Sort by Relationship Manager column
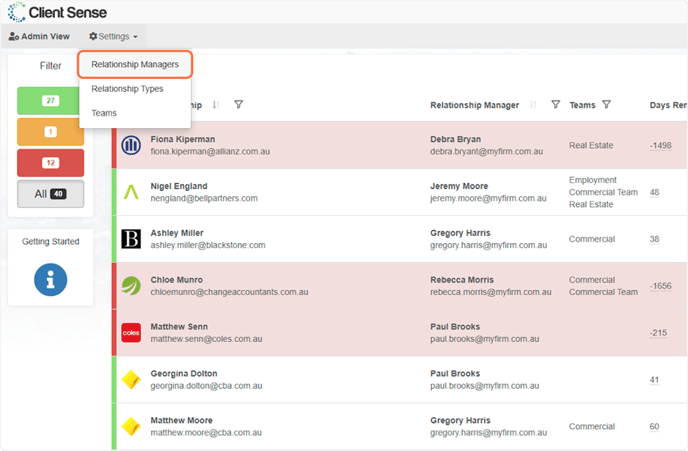This screenshot has width=688, height=451. 533,105
